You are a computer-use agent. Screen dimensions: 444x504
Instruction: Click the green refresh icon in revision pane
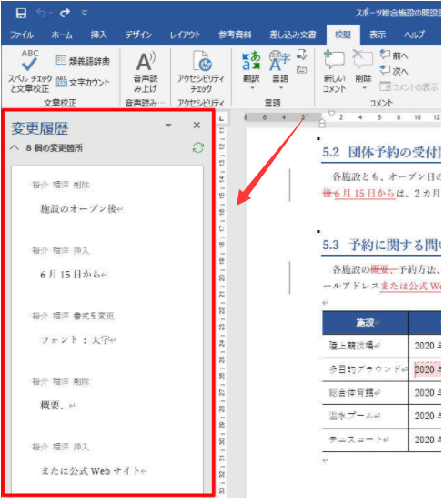(x=198, y=148)
